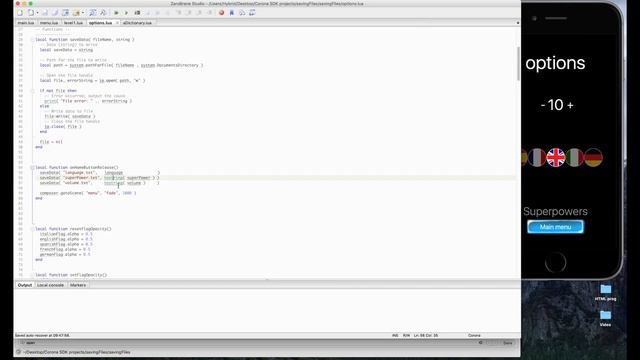Screen dimensions: 640x360
Task: Click the R/W indicator in status bar
Action: click(x=406, y=336)
